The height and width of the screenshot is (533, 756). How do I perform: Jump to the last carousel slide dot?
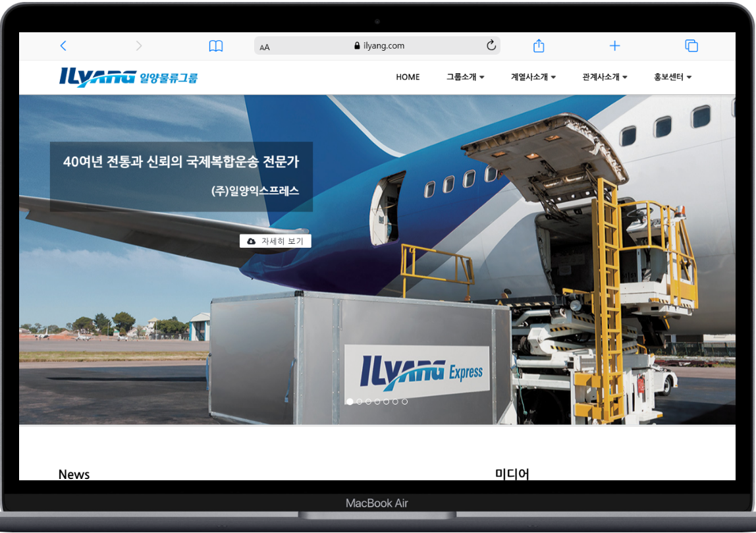[x=404, y=401]
